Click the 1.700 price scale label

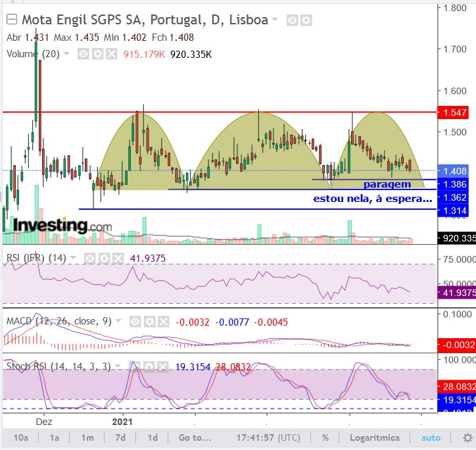pos(455,49)
